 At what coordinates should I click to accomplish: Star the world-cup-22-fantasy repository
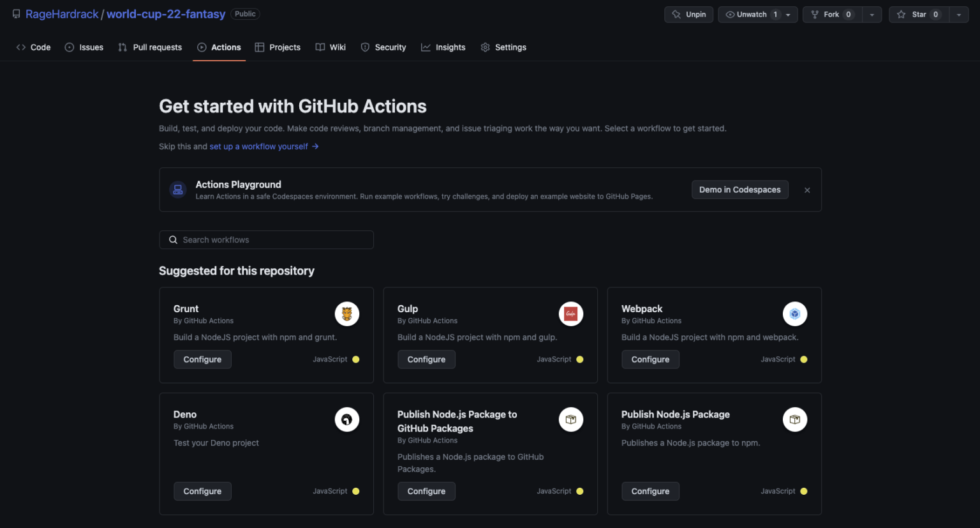point(919,14)
